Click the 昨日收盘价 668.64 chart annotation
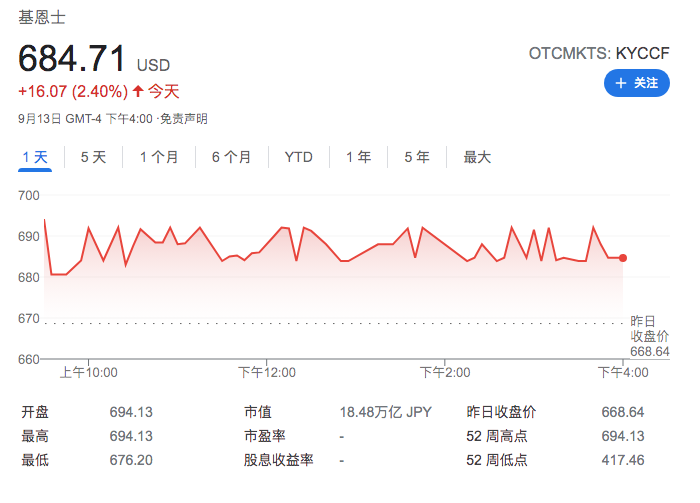Screen dimensions: 700x503 coord(650,336)
